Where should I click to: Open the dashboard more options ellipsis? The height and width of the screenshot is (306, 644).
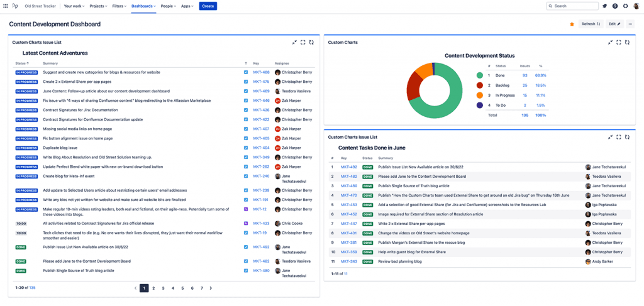point(630,24)
